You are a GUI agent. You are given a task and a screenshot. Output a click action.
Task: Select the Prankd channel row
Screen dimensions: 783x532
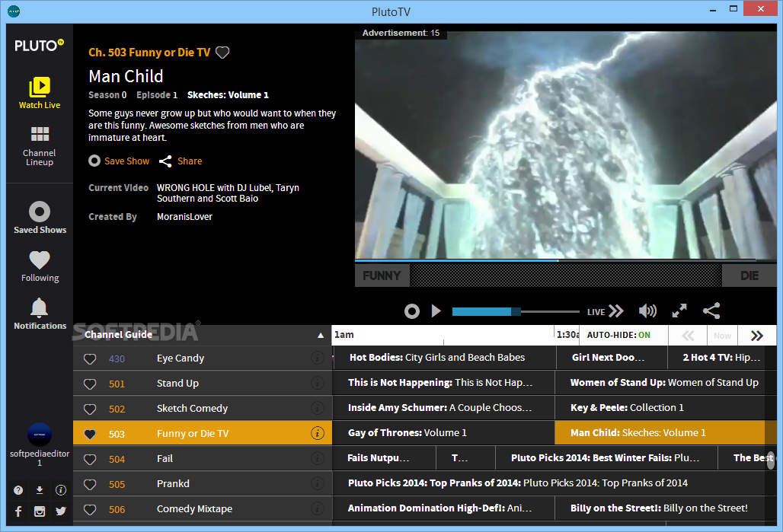pos(203,483)
